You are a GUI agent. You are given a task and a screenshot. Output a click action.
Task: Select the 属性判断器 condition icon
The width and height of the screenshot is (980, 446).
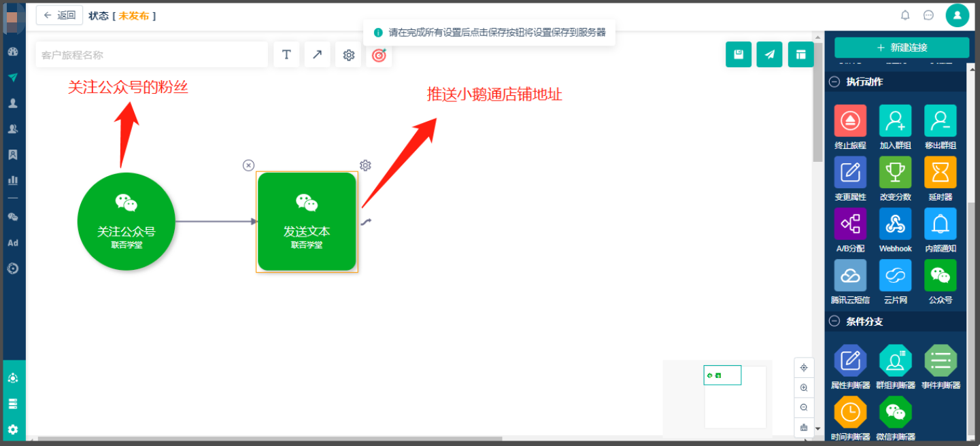point(850,361)
